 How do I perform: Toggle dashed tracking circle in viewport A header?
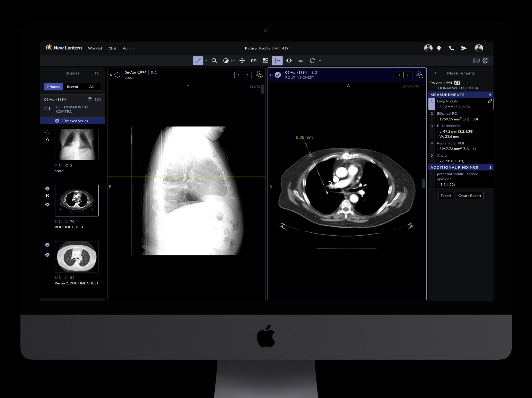pos(117,75)
